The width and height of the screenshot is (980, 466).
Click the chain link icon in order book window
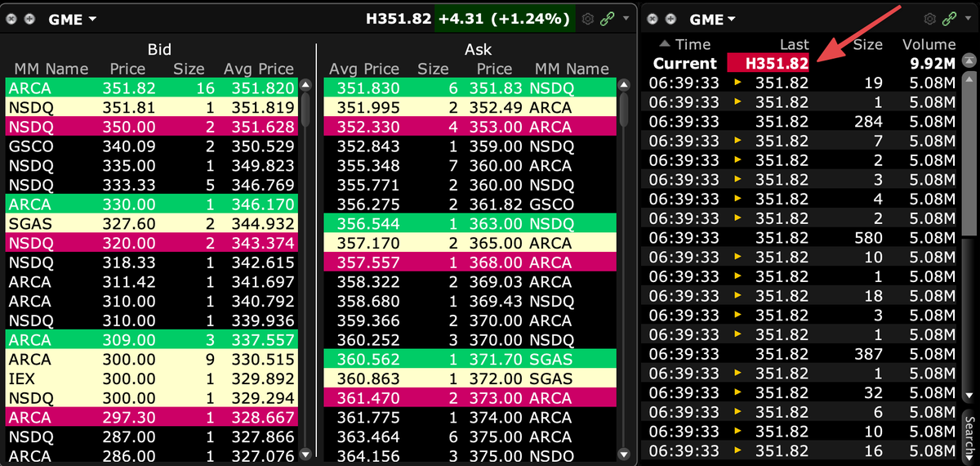608,18
